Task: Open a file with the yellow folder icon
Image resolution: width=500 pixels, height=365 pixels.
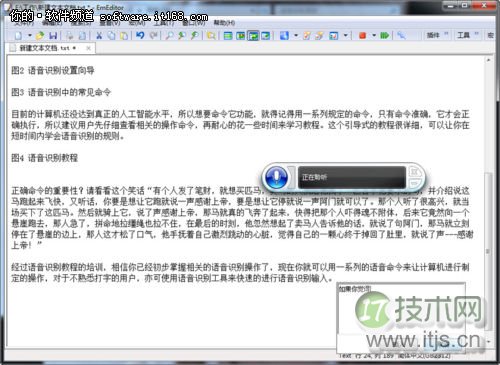Action: point(40,35)
